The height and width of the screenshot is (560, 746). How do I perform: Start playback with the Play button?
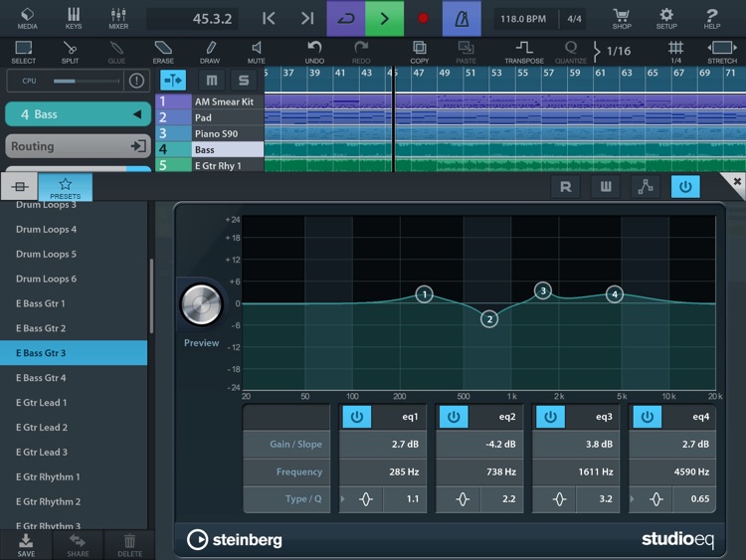[384, 19]
